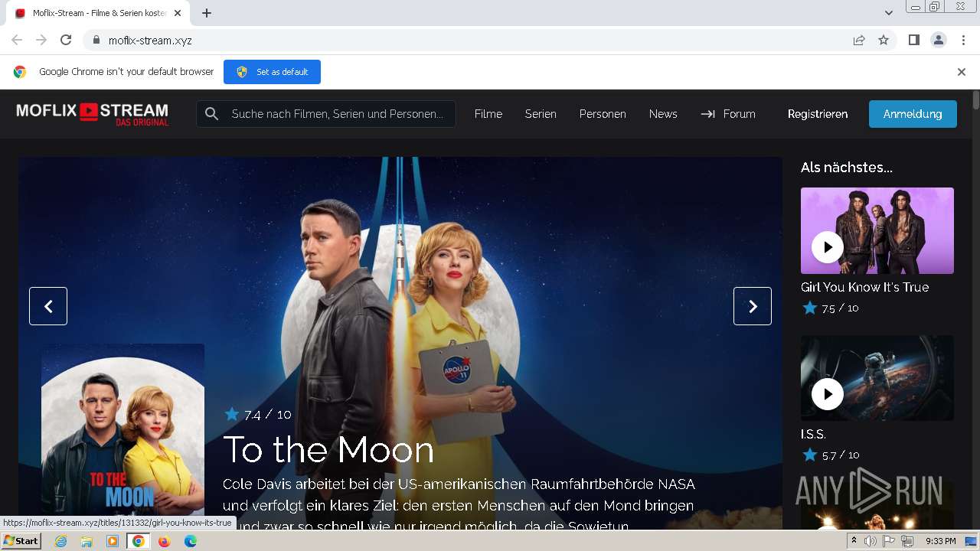Image resolution: width=980 pixels, height=551 pixels.
Task: Launch Internet Explorer from taskbar
Action: click(61, 541)
